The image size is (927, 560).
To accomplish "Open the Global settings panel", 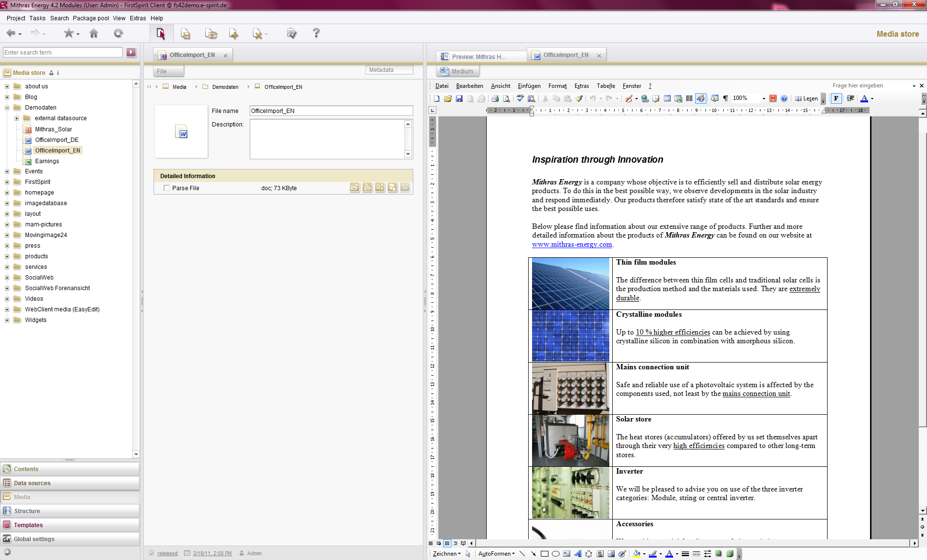I will (x=70, y=539).
